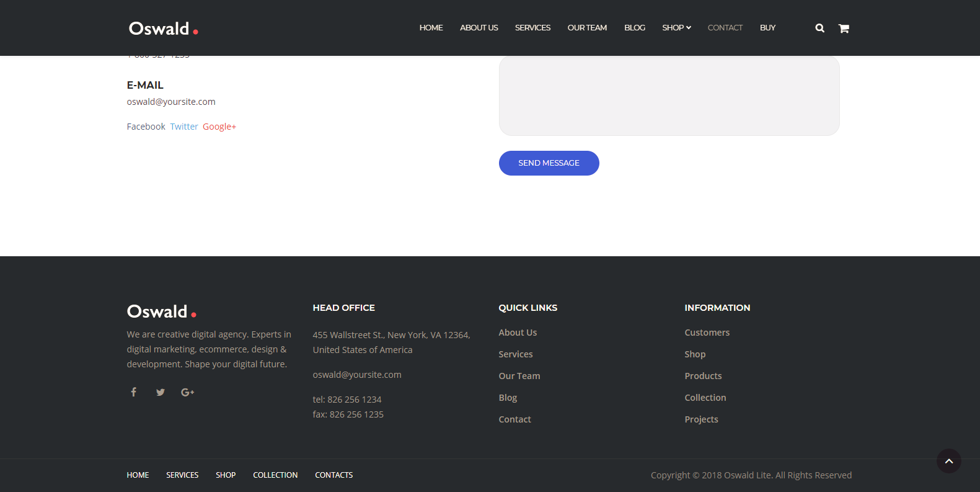Expand the Shop dropdown menu
This screenshot has width=980, height=492.
tap(676, 28)
